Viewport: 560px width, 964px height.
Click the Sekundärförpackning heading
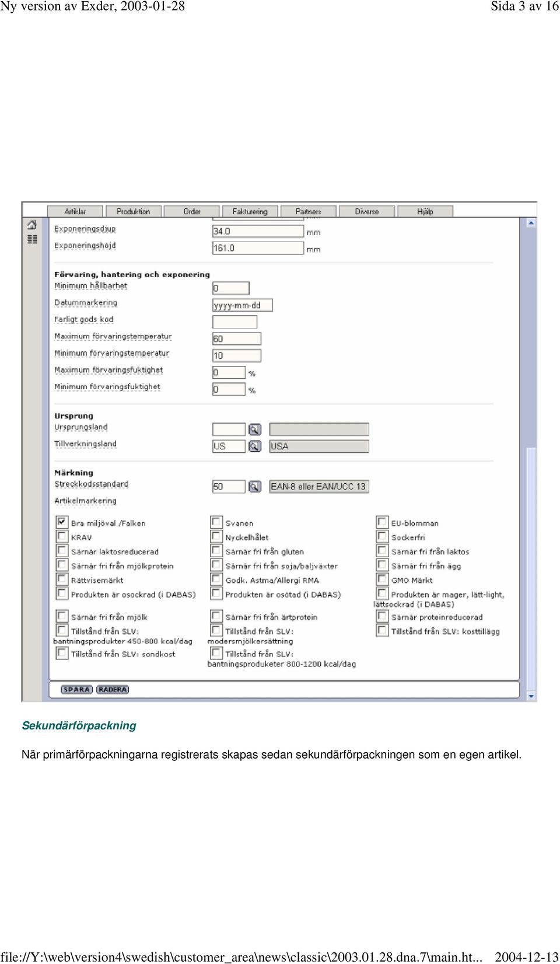point(79,725)
